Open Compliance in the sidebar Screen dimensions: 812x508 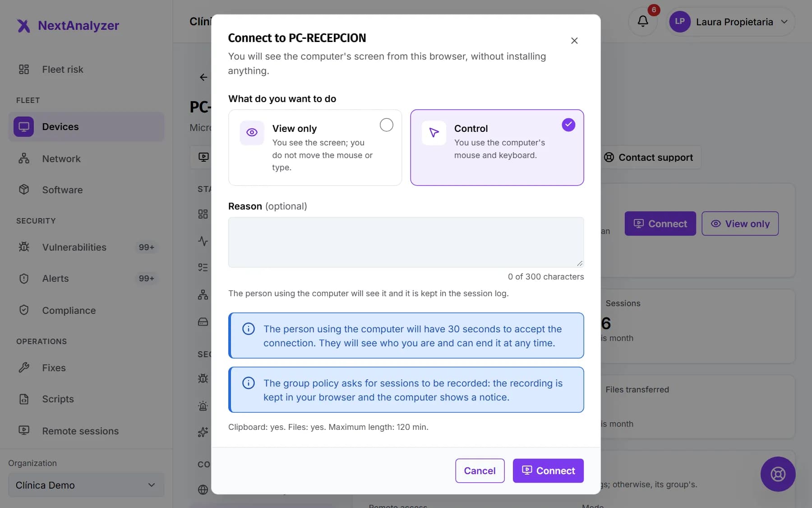[86, 311]
